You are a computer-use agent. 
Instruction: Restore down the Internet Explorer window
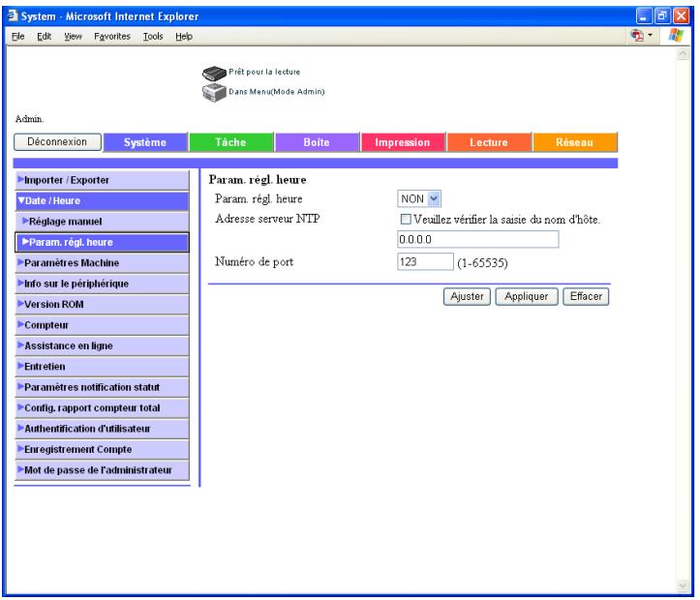tap(661, 16)
